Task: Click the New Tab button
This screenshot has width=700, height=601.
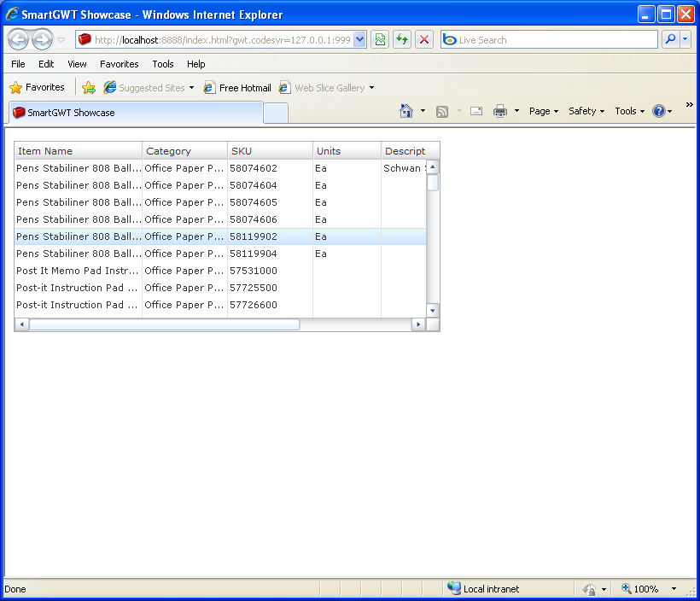Action: tap(276, 114)
